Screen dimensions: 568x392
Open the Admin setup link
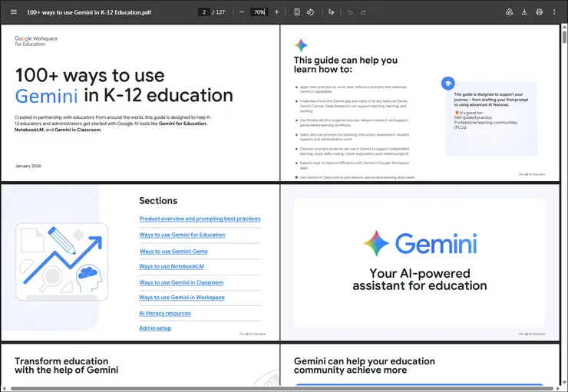[155, 328]
